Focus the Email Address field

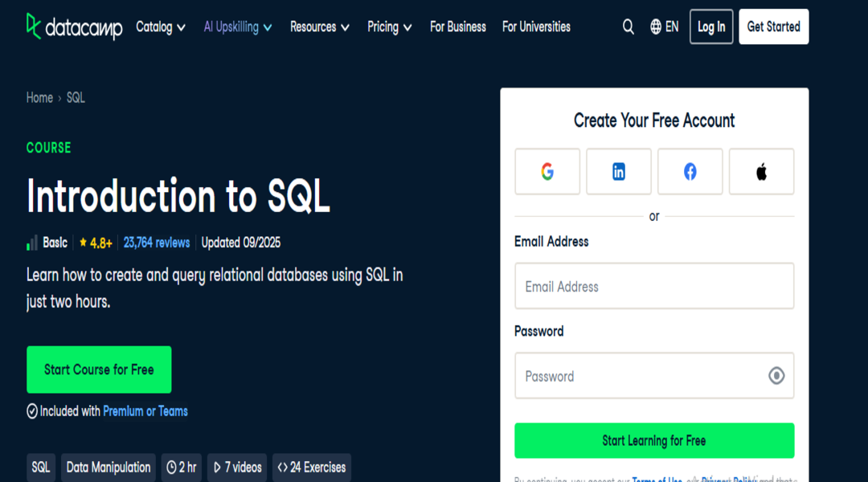pyautogui.click(x=654, y=286)
